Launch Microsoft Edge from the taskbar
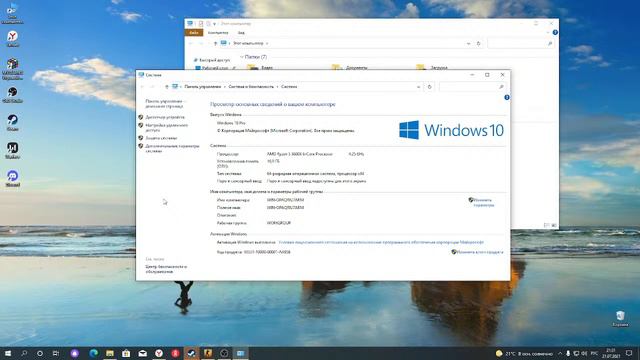The image size is (640, 360). [x=93, y=353]
